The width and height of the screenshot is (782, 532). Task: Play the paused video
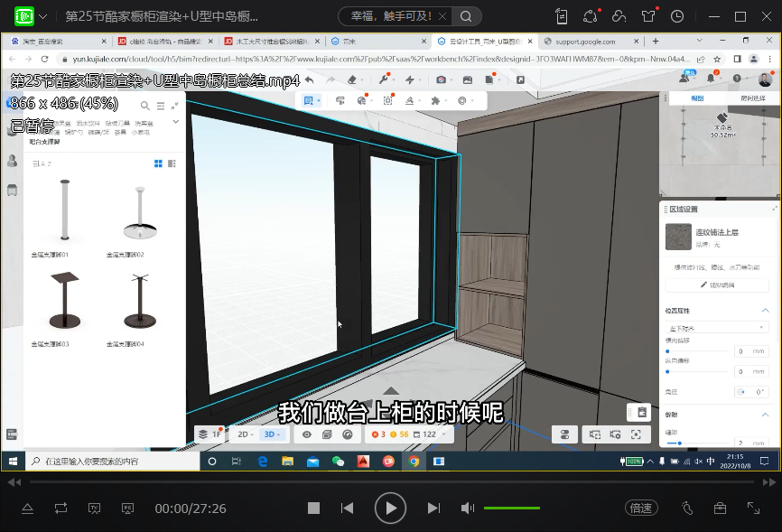tap(390, 509)
